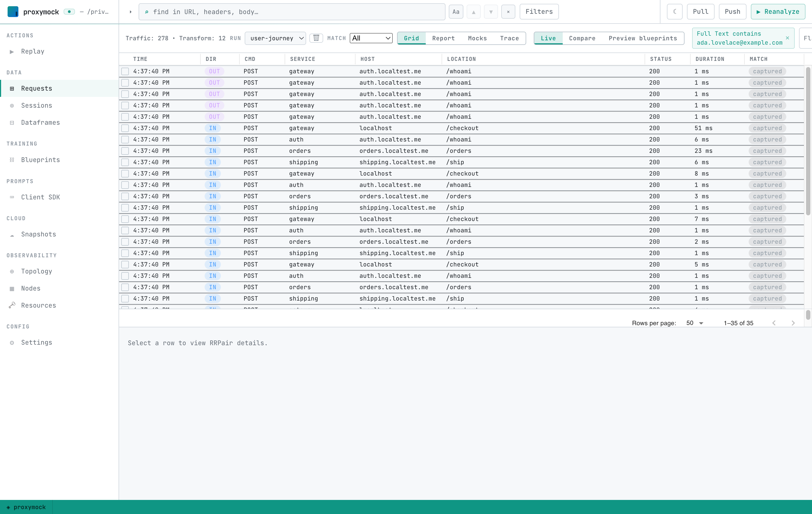
Task: Select the Preview blueprints tab
Action: coord(643,38)
